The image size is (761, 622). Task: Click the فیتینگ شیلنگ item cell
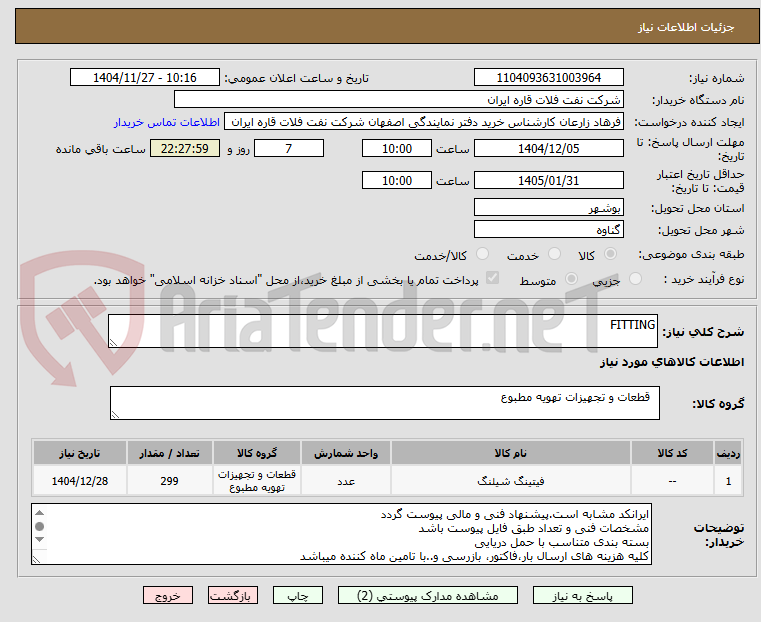pos(511,481)
